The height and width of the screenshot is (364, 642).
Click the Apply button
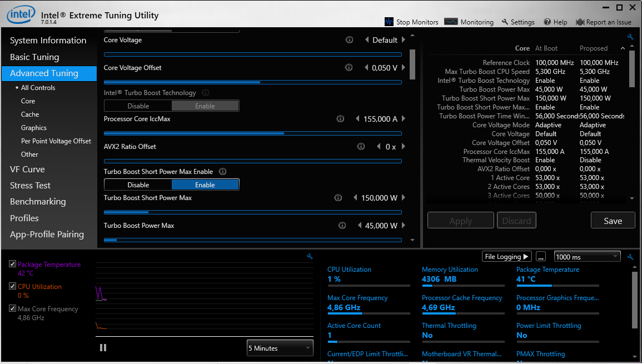click(x=461, y=221)
